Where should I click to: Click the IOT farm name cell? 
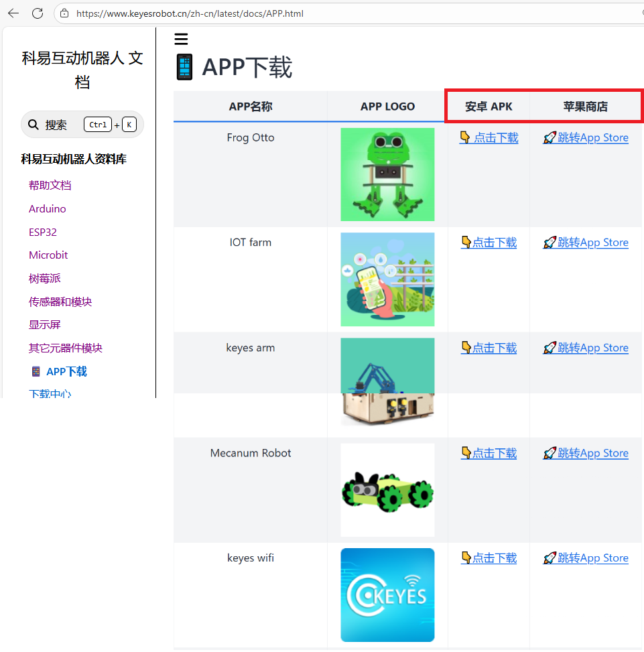pos(251,243)
